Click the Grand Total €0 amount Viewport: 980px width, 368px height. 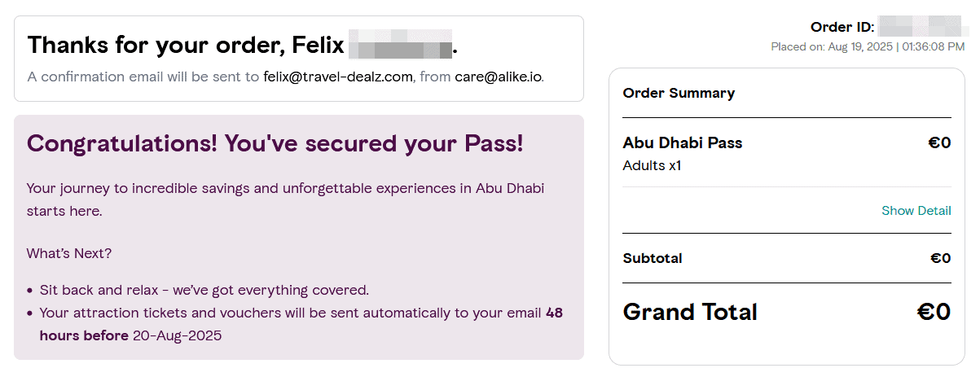(x=933, y=312)
